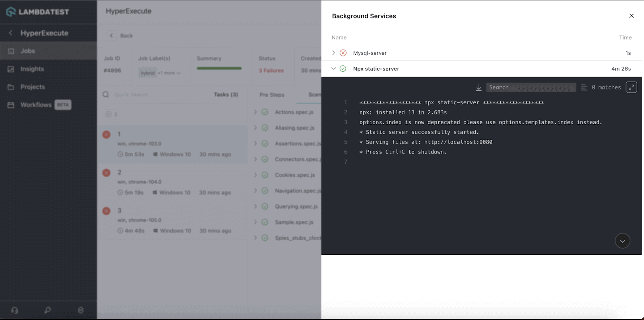The height and width of the screenshot is (320, 644).
Task: Collapse the Npx static-server logs
Action: pos(333,69)
